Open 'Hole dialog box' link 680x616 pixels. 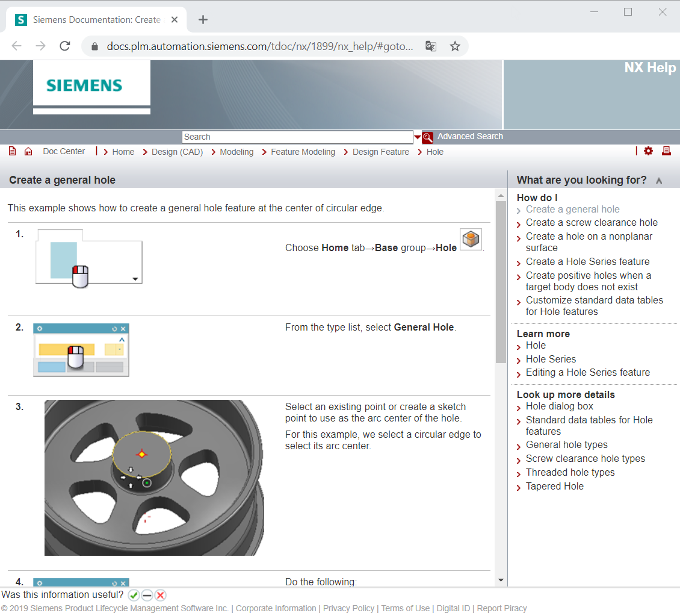pyautogui.click(x=560, y=406)
